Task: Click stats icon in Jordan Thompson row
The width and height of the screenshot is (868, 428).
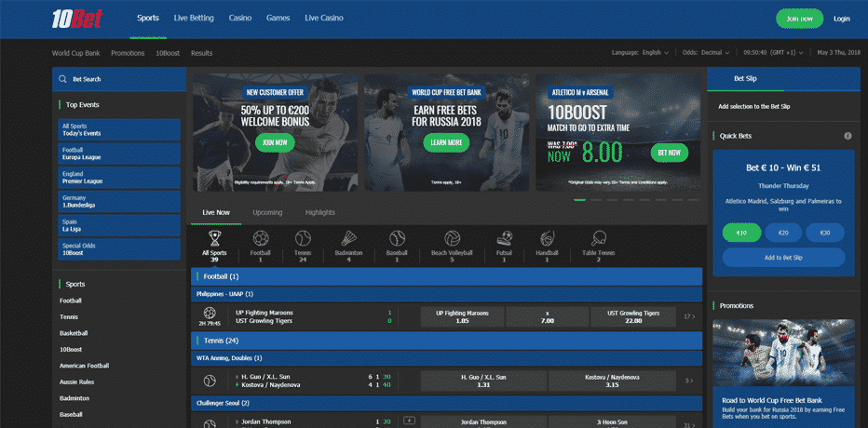Action: (409, 421)
